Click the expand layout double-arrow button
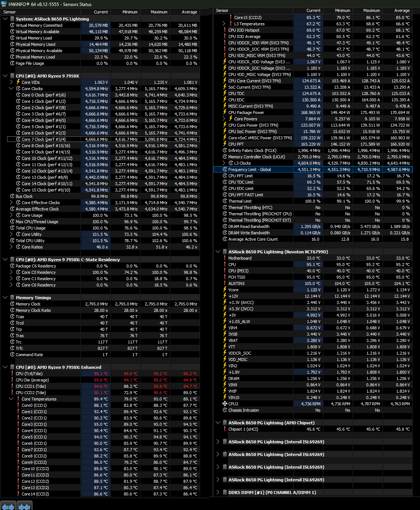 tap(8, 506)
